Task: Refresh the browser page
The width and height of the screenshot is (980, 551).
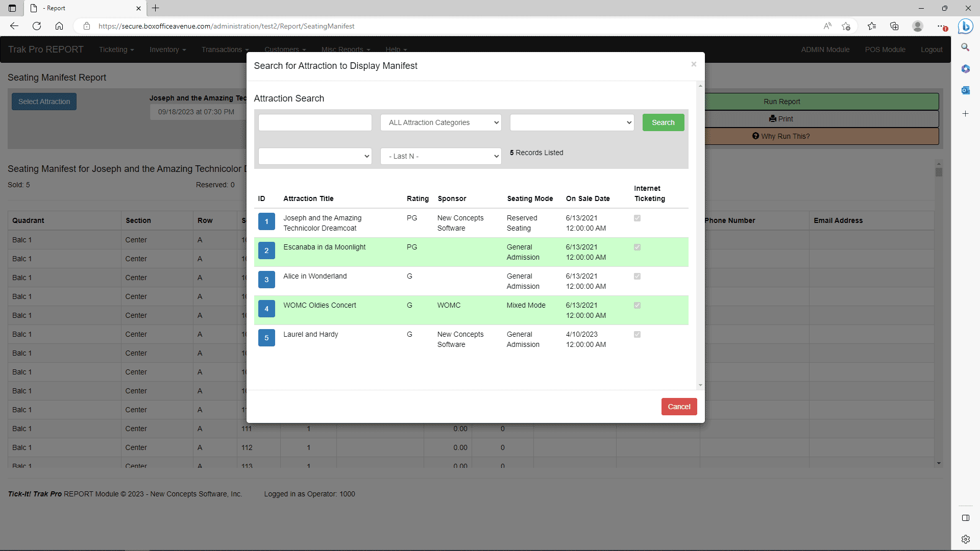Action: (37, 26)
